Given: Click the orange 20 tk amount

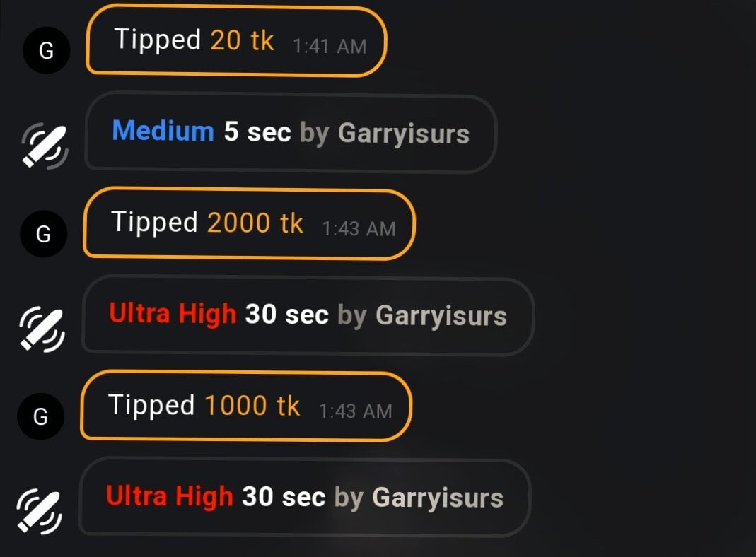Looking at the screenshot, I should click(x=242, y=40).
